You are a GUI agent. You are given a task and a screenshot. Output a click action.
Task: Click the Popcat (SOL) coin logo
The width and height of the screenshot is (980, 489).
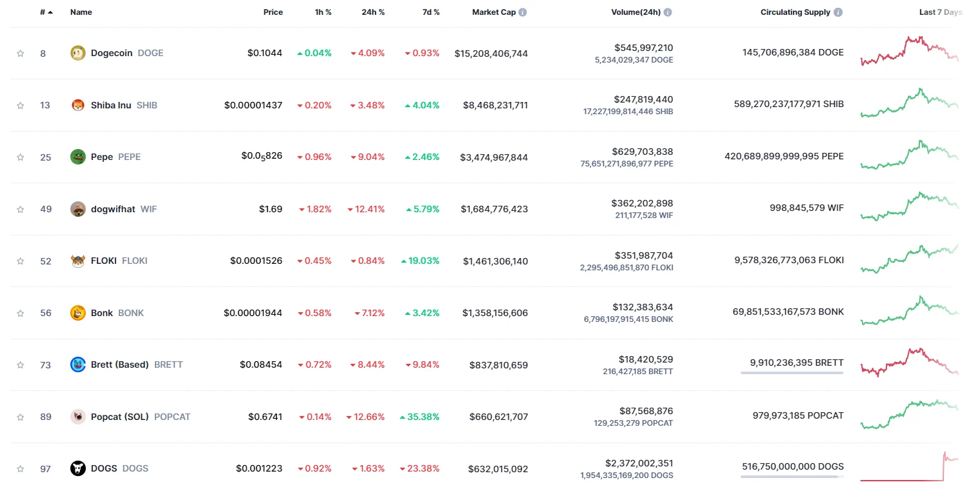(x=77, y=417)
